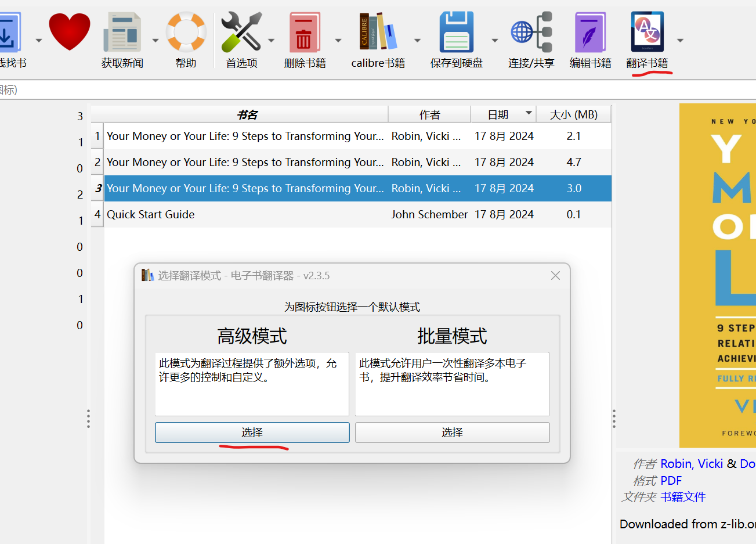The width and height of the screenshot is (756, 544).
Task: Open 首选项 wrench and screwdriver icon
Action: point(241,32)
